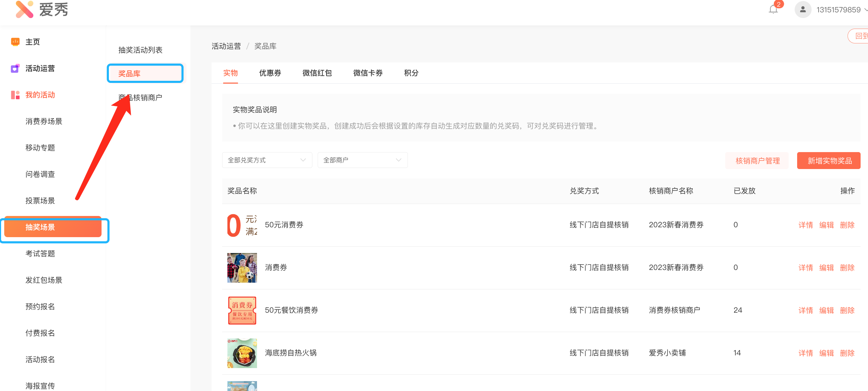This screenshot has height=391, width=868.
Task: Switch to the 优惠券 tab
Action: [270, 73]
